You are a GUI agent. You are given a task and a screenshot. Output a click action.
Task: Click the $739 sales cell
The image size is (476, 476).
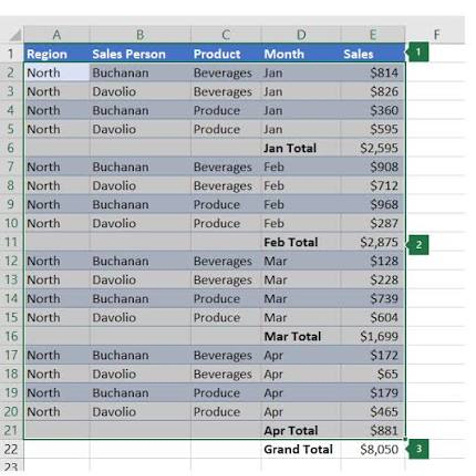pos(373,298)
